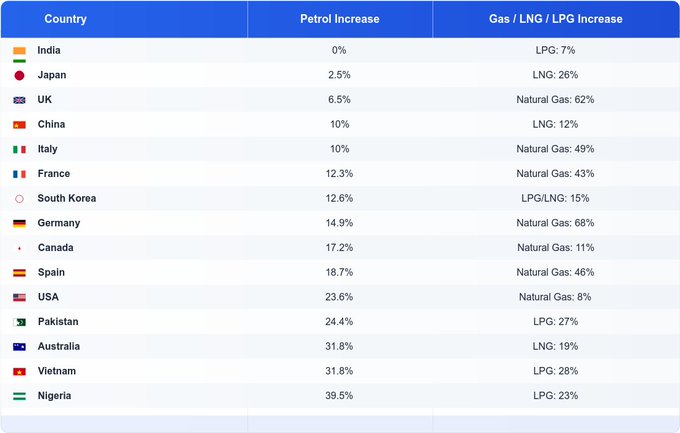The height and width of the screenshot is (433, 680).
Task: Click the Germany flag icon
Action: [x=19, y=223]
